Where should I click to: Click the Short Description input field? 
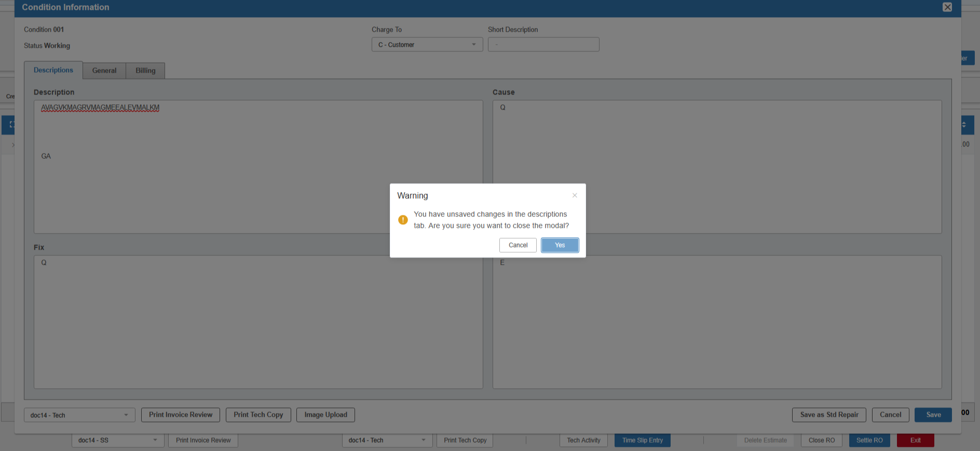543,45
